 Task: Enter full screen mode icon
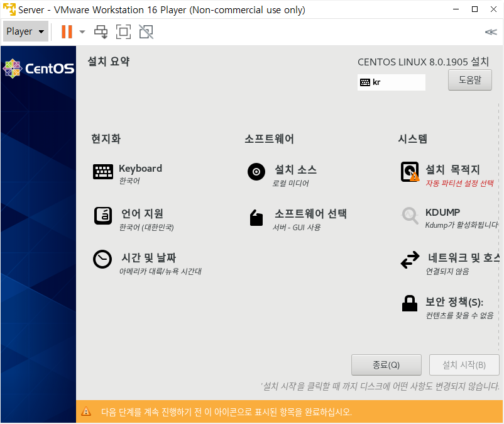pyautogui.click(x=123, y=32)
